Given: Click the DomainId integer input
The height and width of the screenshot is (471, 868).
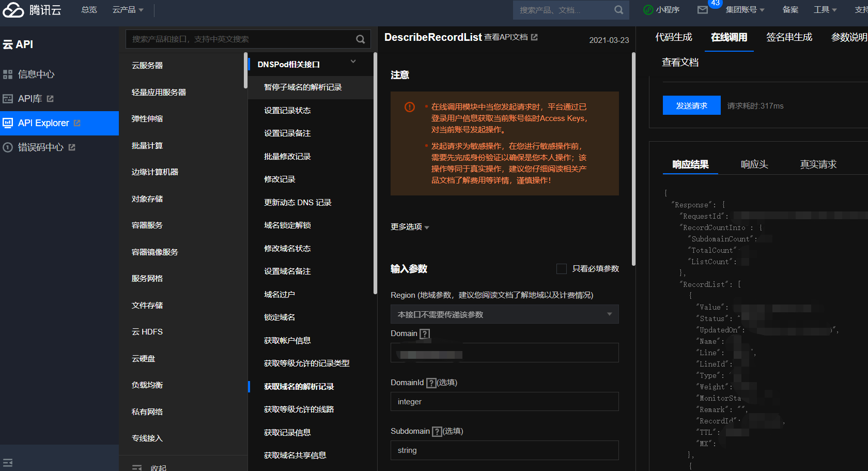Looking at the screenshot, I should (505, 402).
